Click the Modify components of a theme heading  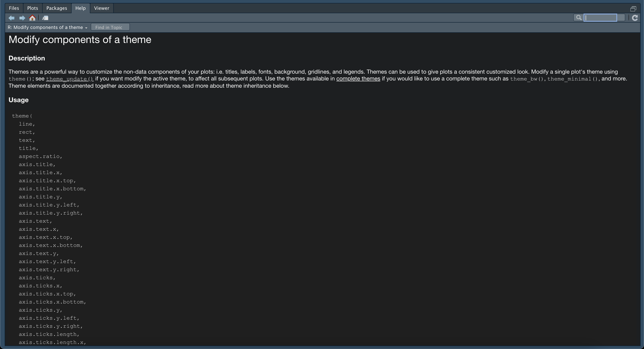80,40
